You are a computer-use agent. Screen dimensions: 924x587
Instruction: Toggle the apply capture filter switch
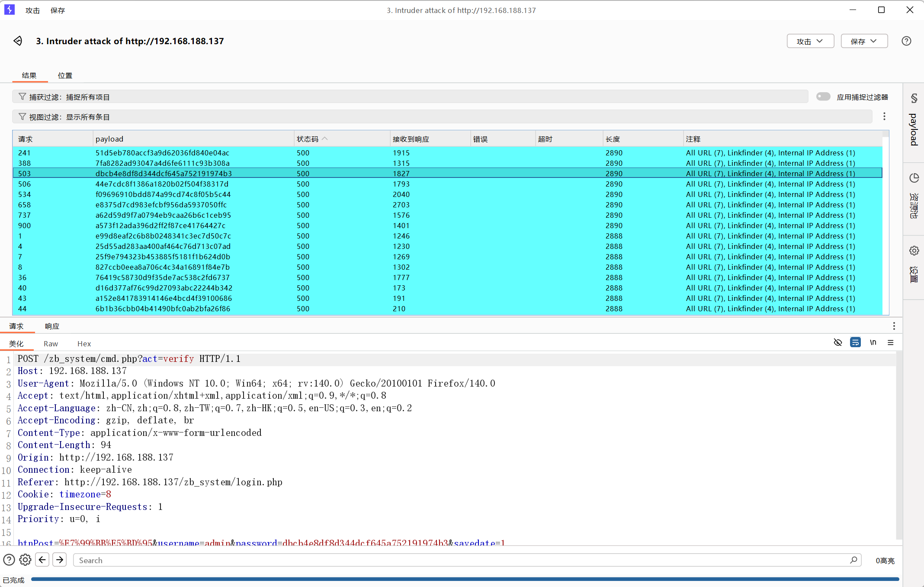(x=823, y=97)
